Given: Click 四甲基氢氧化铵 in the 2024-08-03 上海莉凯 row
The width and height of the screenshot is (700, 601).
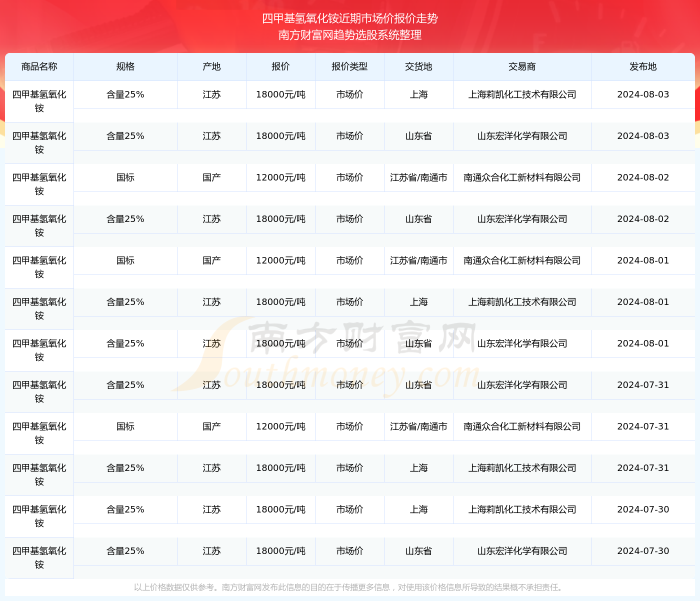Looking at the screenshot, I should pyautogui.click(x=39, y=101).
